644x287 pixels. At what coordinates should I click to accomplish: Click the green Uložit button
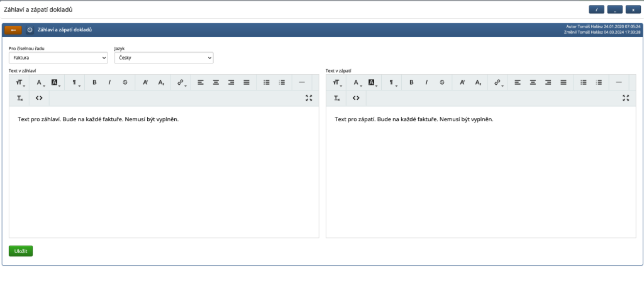coord(21,251)
